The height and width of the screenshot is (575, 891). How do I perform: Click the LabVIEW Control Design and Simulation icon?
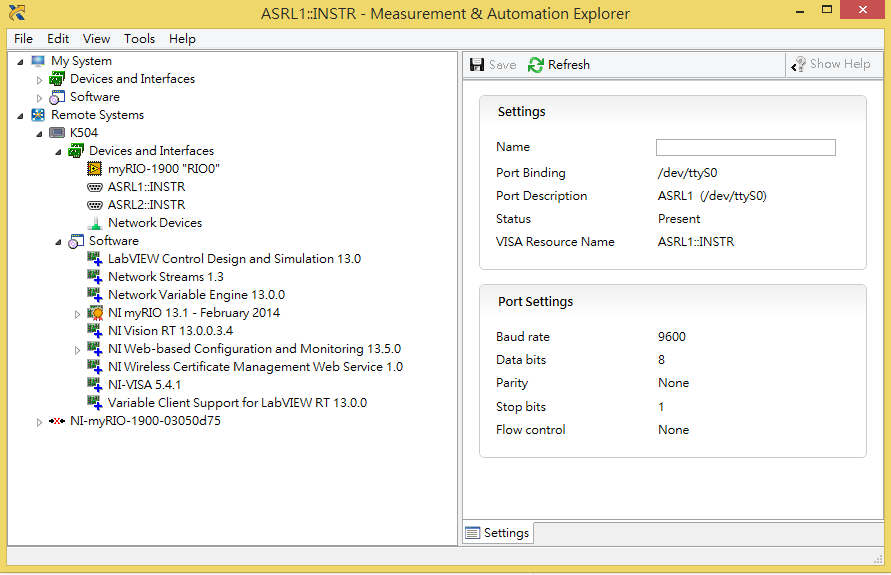(x=94, y=259)
